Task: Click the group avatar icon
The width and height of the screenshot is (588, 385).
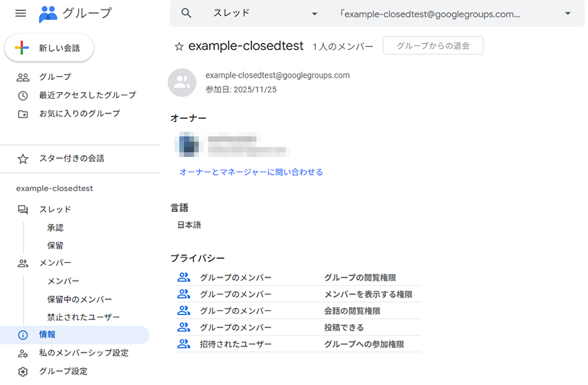Action: (x=182, y=82)
